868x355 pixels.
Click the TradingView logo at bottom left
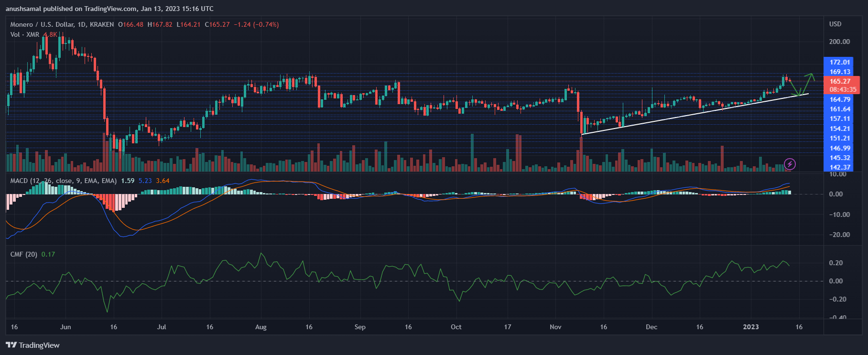[11, 345]
